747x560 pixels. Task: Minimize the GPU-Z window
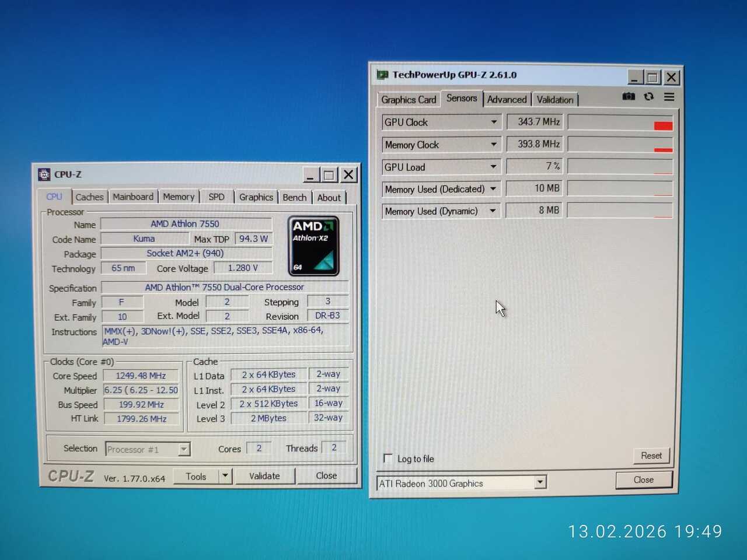(636, 77)
